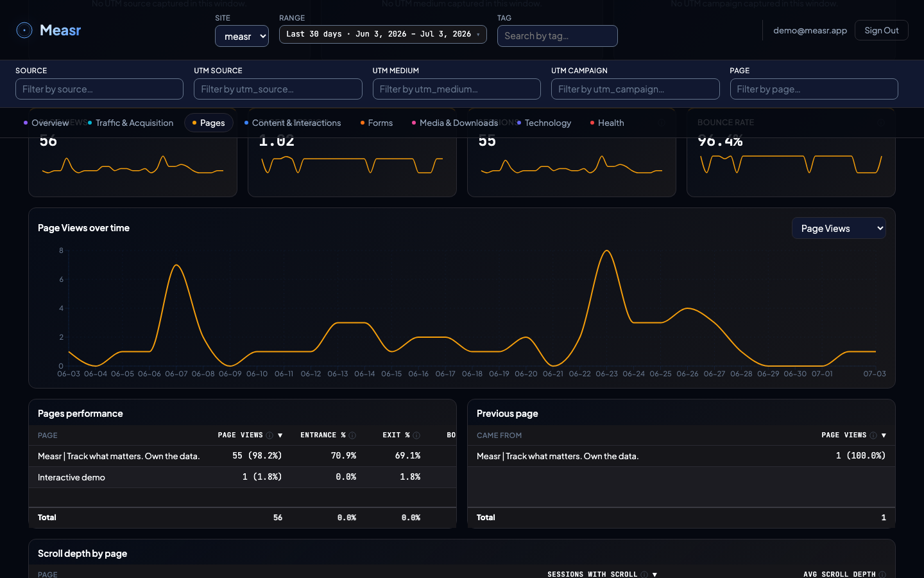Screen dimensions: 924x578
Task: Click the Measr brand name link
Action: coord(60,30)
